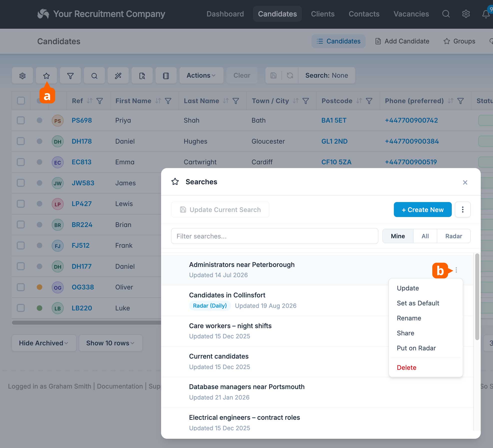The height and width of the screenshot is (448, 493).
Task: Open the magic wand toolbar tool
Action: tap(118, 75)
